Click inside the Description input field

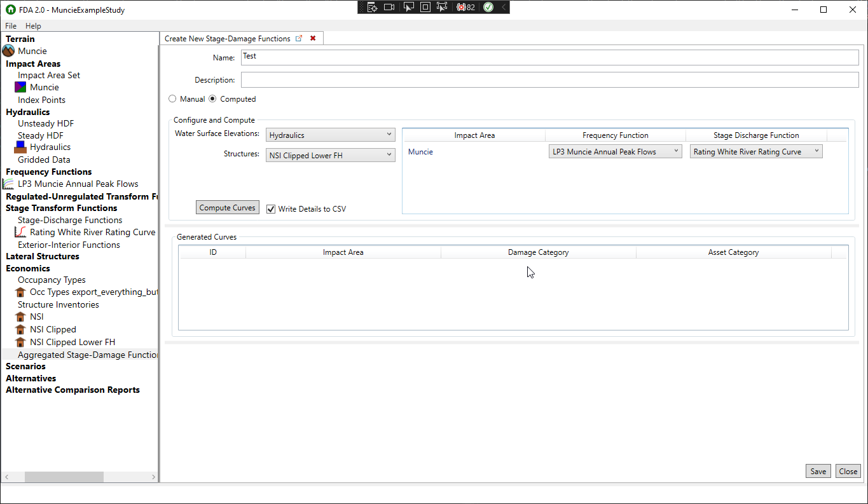(x=445, y=79)
